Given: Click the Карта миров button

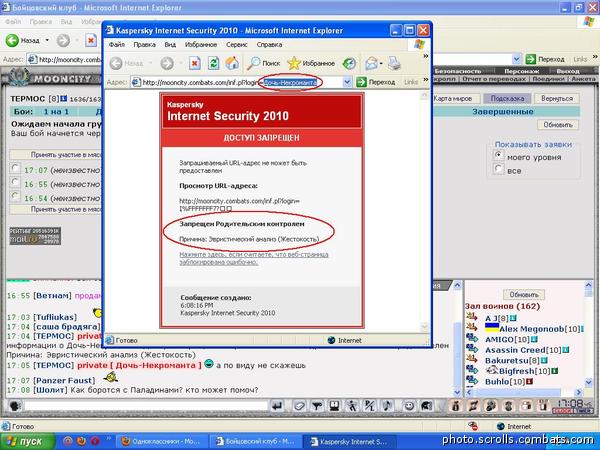Looking at the screenshot, I should click(x=455, y=98).
